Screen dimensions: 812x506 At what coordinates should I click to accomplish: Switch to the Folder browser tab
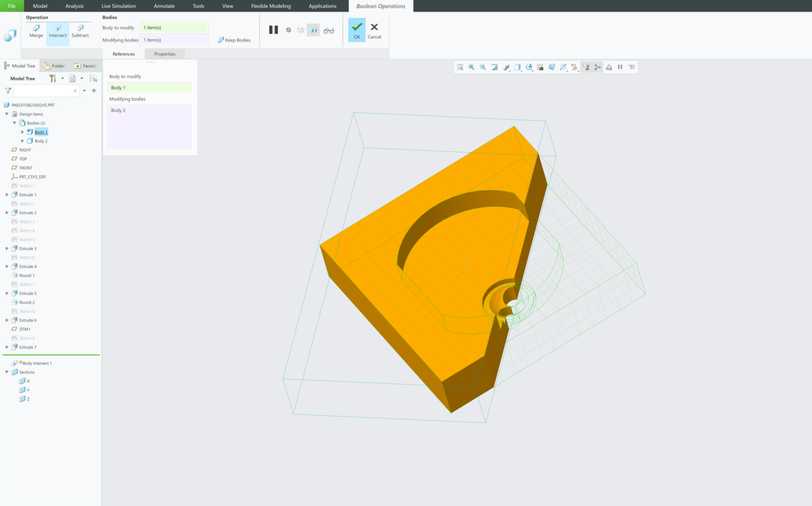(x=54, y=66)
